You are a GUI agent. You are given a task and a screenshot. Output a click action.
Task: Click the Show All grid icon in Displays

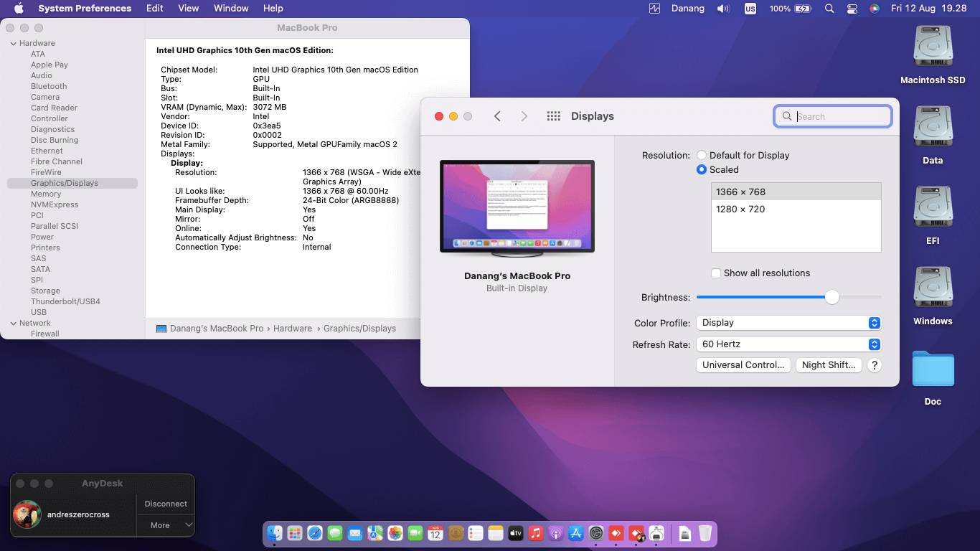tap(553, 116)
